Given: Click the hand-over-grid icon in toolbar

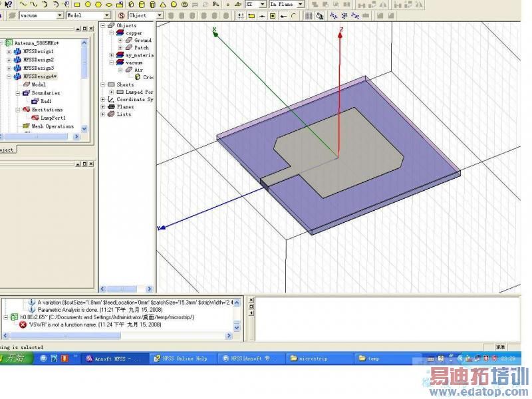Looking at the screenshot, I should [319, 15].
